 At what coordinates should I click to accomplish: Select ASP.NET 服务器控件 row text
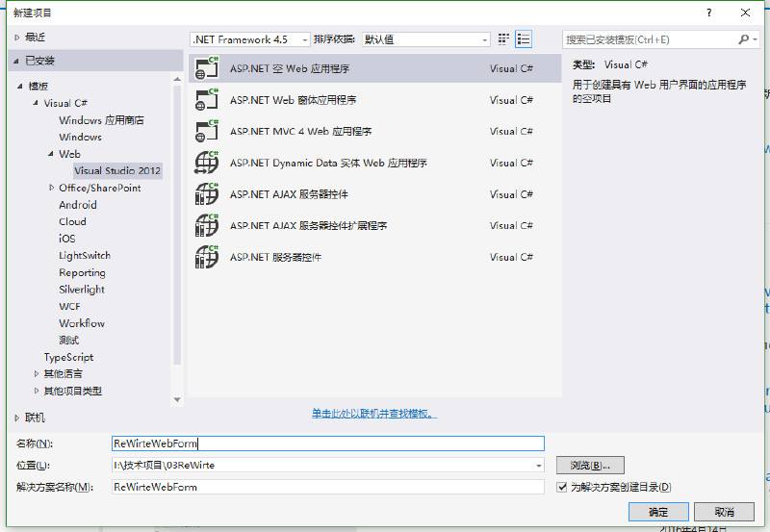[x=275, y=257]
